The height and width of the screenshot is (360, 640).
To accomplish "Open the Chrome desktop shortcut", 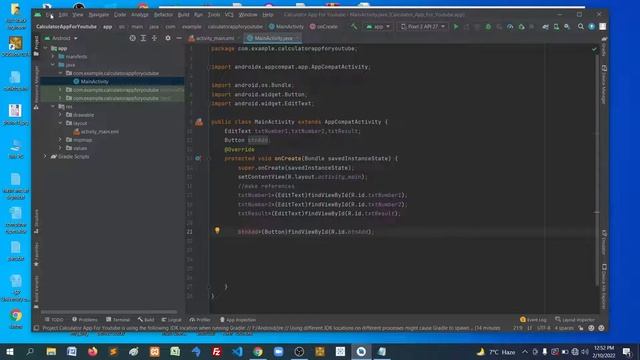I will coord(16,318).
